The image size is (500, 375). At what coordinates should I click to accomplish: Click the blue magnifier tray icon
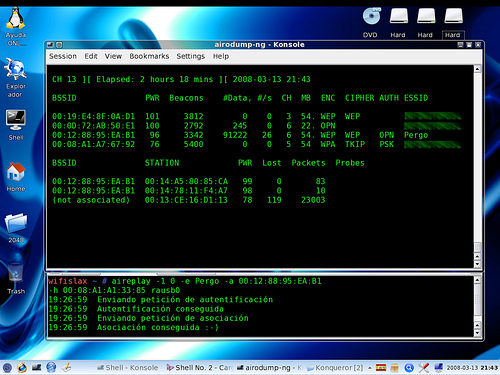[409, 368]
